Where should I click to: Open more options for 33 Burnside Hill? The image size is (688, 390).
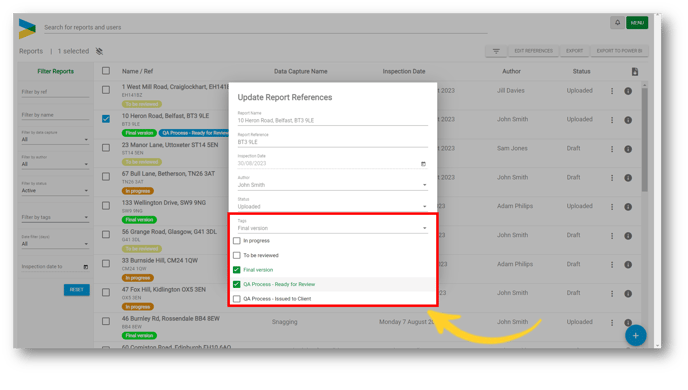(612, 265)
